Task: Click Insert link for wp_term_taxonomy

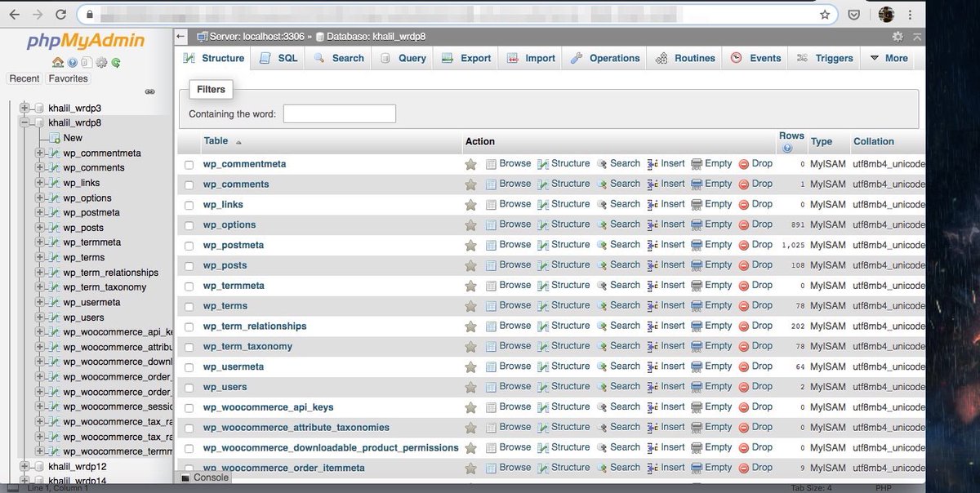Action: pos(673,346)
